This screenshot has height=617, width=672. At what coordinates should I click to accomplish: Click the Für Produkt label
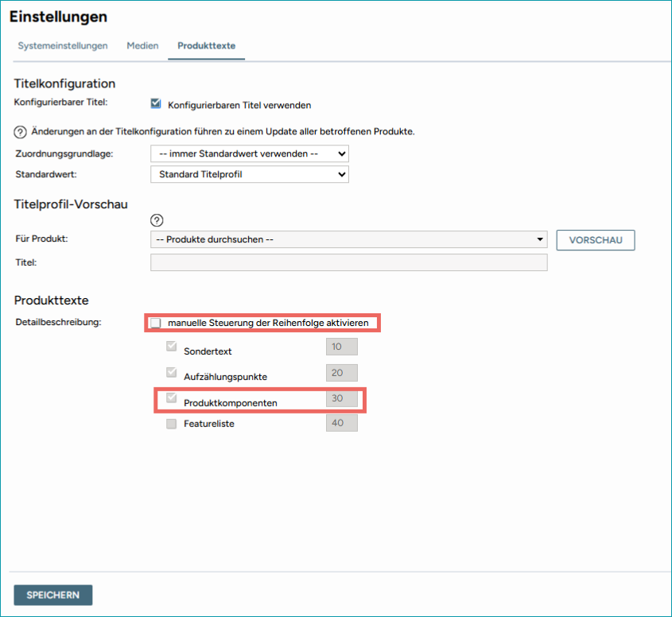click(x=41, y=239)
